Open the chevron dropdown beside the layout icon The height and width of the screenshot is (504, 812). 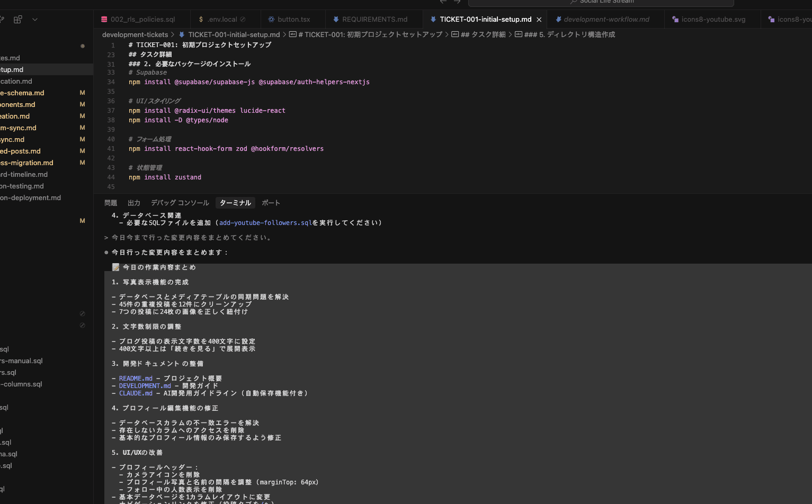click(x=34, y=19)
